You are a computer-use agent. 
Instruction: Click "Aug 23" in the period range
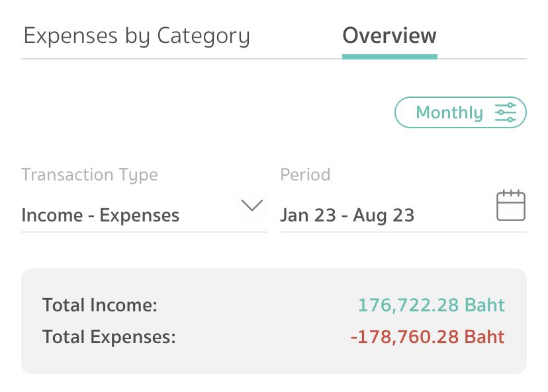point(384,216)
